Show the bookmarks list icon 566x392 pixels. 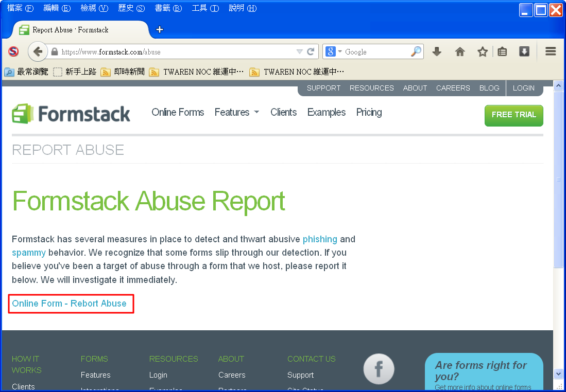(502, 51)
